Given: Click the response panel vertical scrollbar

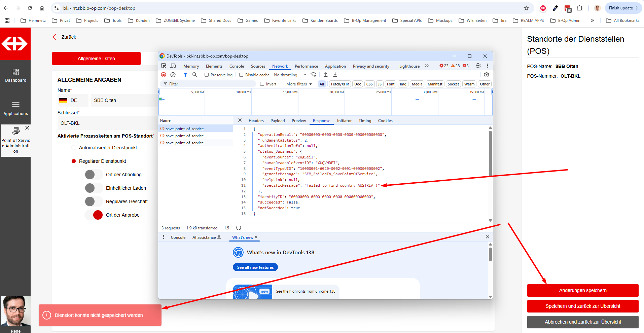Looking at the screenshot, I should pos(490,153).
